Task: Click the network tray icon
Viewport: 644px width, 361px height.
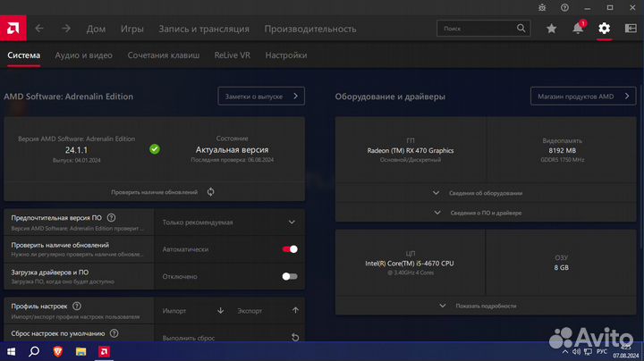Action: pos(589,352)
